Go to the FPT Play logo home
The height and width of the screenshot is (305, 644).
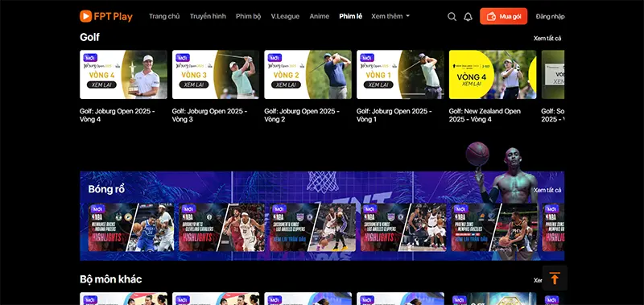[x=106, y=16]
